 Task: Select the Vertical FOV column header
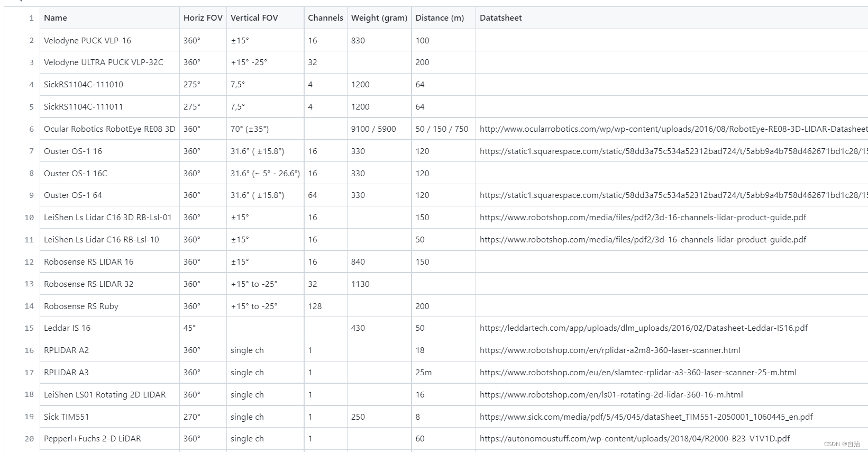pos(254,18)
